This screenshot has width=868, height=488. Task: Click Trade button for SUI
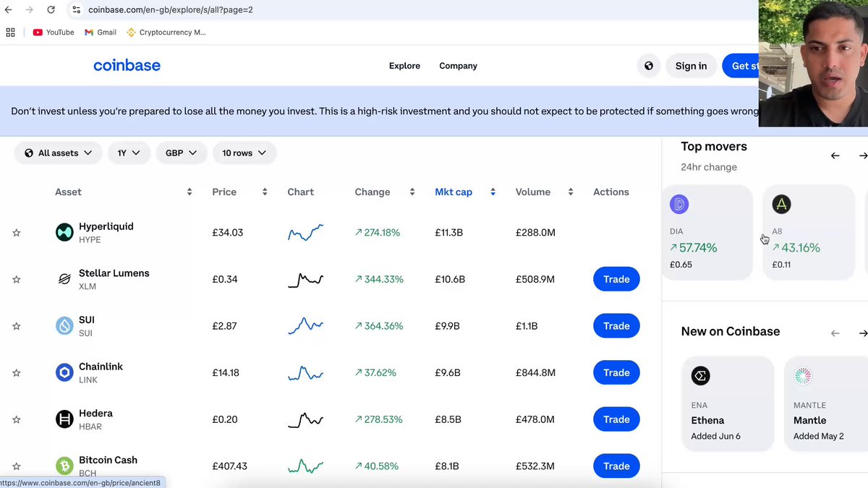[616, 326]
